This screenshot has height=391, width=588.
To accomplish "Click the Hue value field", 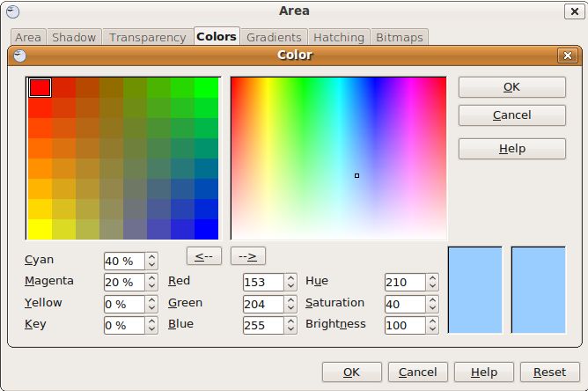I will tap(406, 282).
